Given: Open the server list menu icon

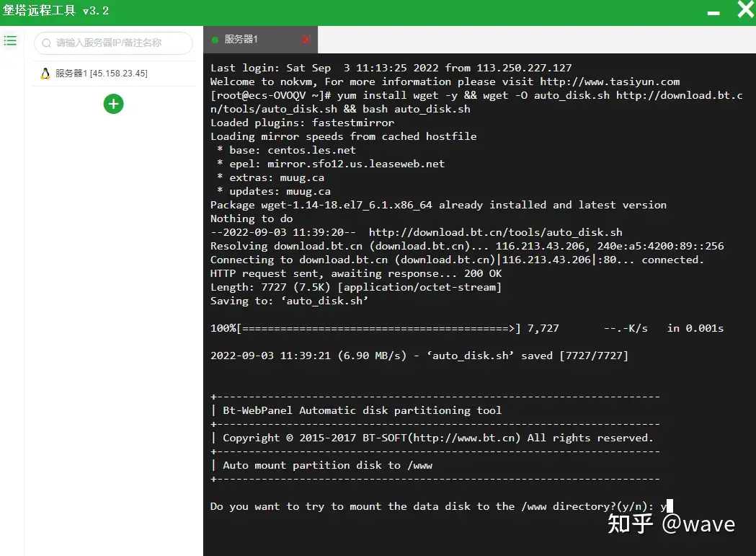Looking at the screenshot, I should click(10, 41).
